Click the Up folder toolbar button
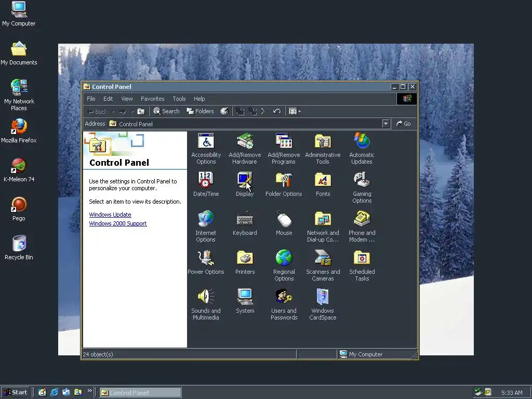This screenshot has width=532, height=399. click(141, 111)
